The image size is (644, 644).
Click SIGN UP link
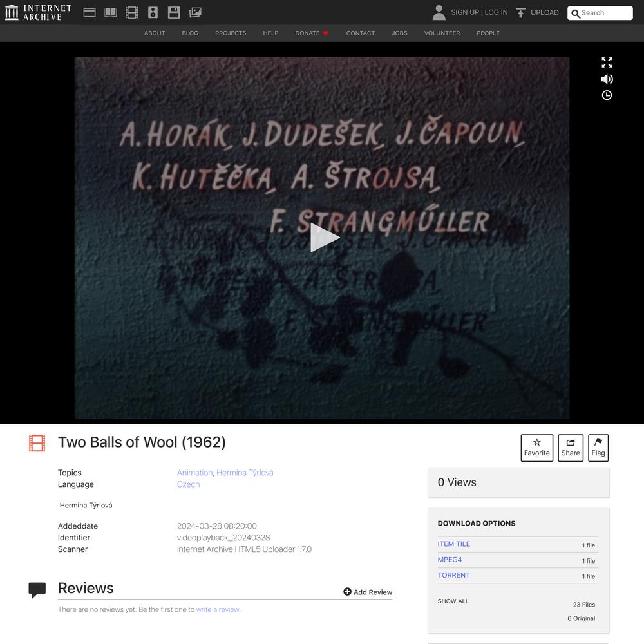tap(465, 12)
